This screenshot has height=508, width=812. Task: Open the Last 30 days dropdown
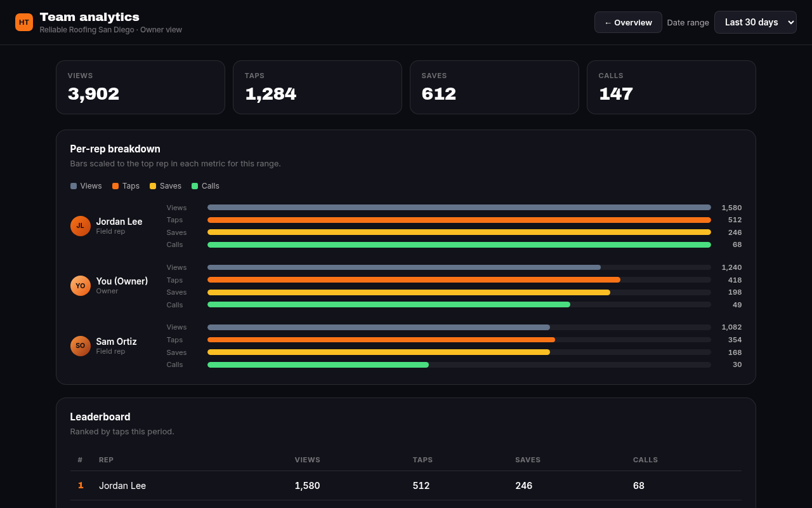[756, 22]
